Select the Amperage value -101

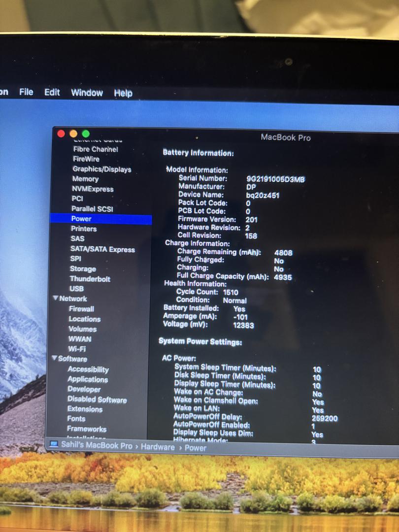point(240,317)
